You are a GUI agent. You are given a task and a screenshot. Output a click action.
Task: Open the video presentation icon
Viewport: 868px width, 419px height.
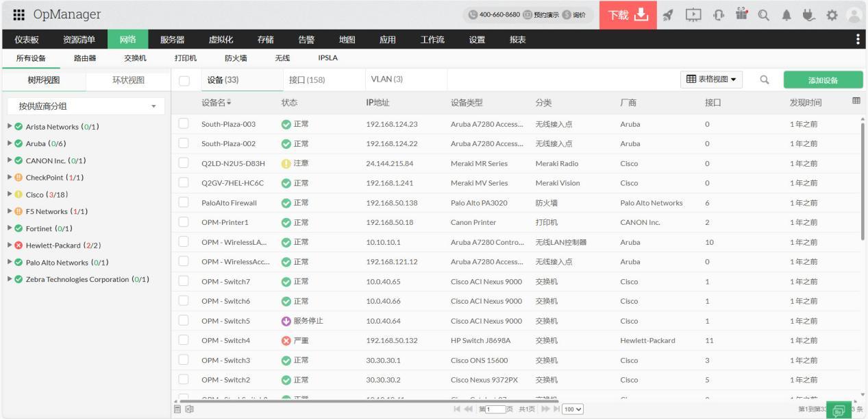pos(694,15)
